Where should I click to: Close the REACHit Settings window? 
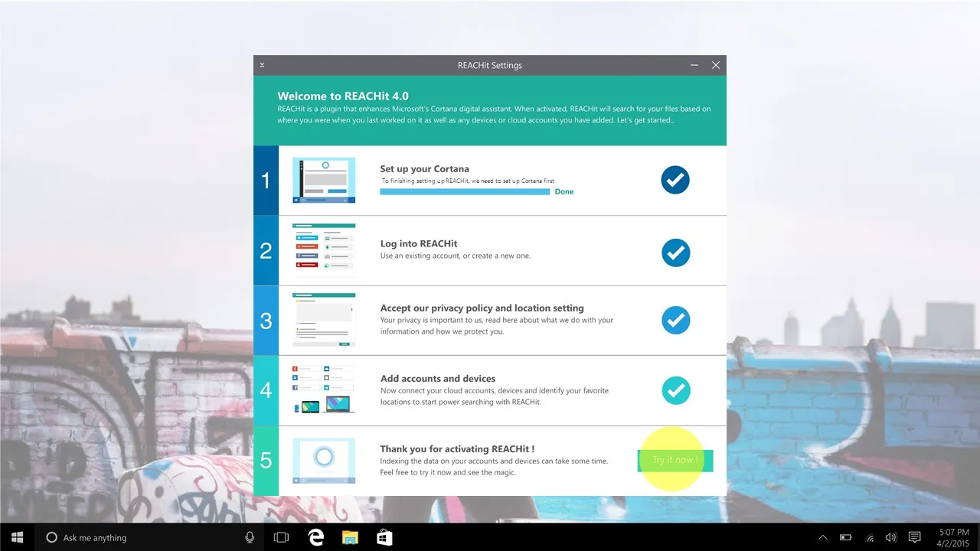point(716,65)
